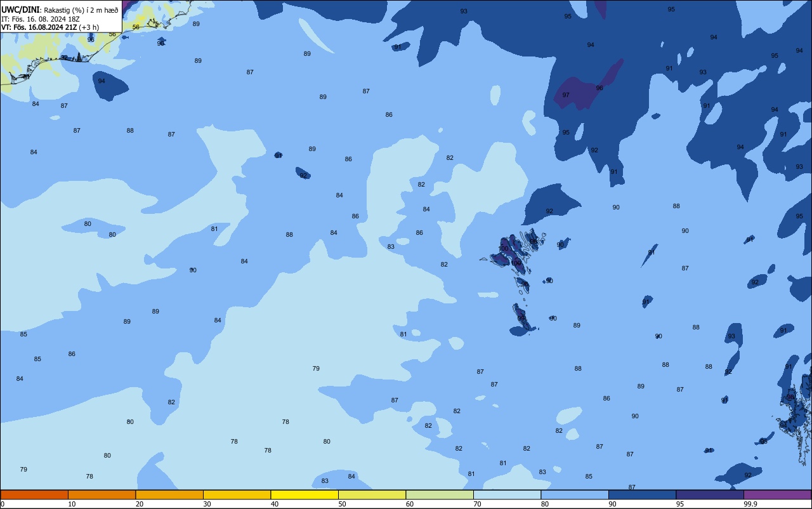The width and height of the screenshot is (812, 509).
Task: Choose the 90–95 dark blue legend band
Action: click(642, 494)
